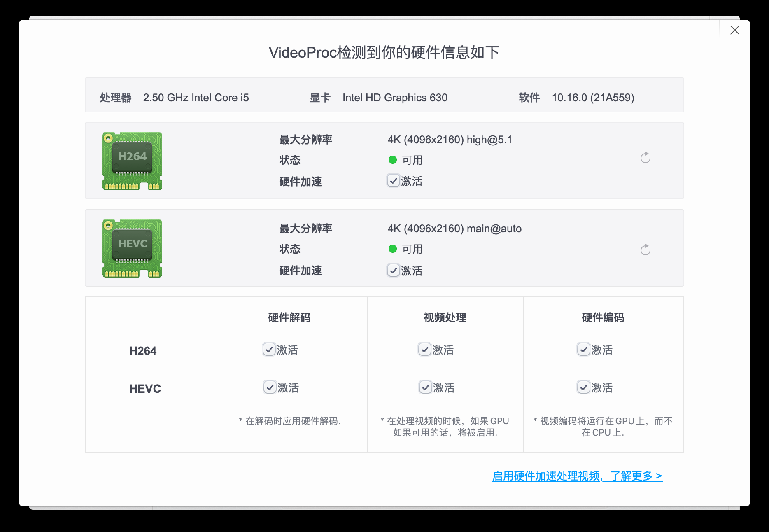Click the 硬件解码 column header
The height and width of the screenshot is (532, 769).
tap(289, 317)
